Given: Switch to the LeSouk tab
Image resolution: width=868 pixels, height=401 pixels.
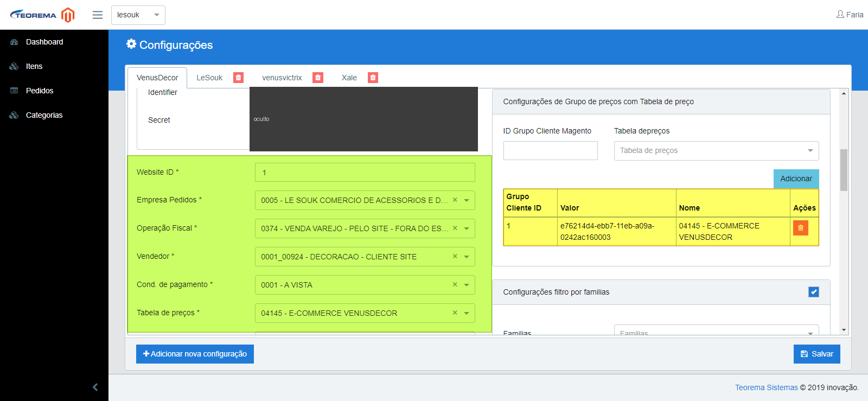Looking at the screenshot, I should pyautogui.click(x=209, y=78).
